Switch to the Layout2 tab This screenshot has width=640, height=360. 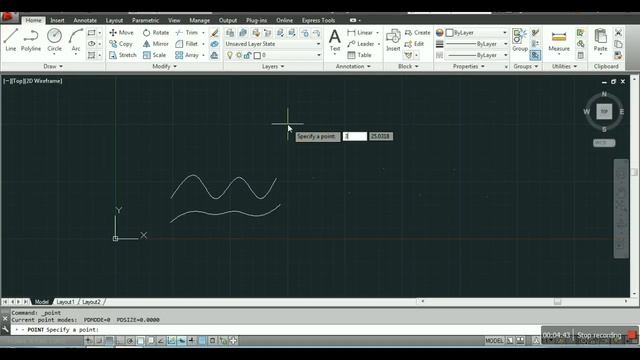pos(91,302)
